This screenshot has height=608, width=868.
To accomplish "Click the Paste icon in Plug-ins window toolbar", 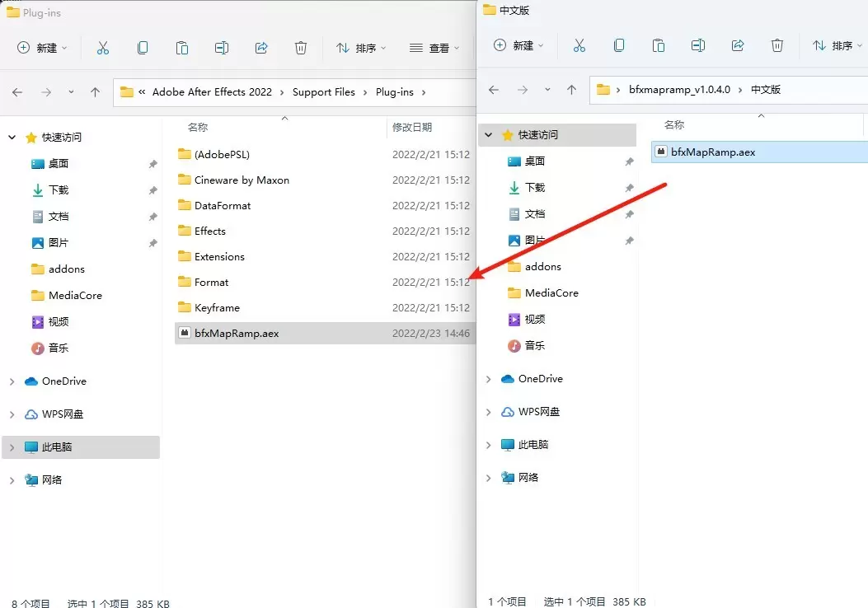I will click(182, 48).
